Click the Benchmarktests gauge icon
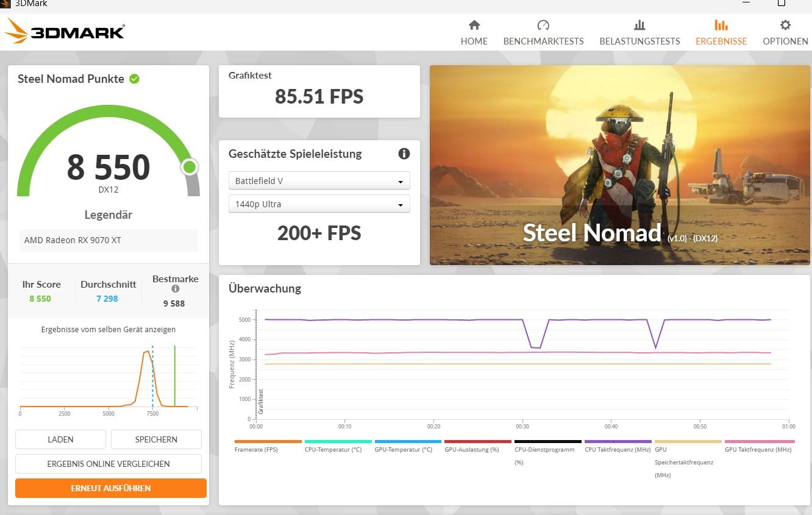The image size is (812, 515). (543, 25)
